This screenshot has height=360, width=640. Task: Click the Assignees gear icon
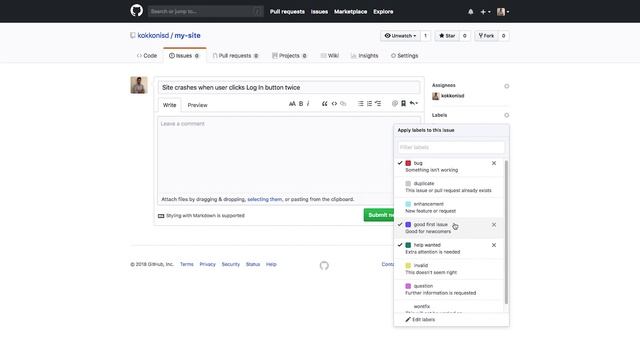click(x=507, y=86)
